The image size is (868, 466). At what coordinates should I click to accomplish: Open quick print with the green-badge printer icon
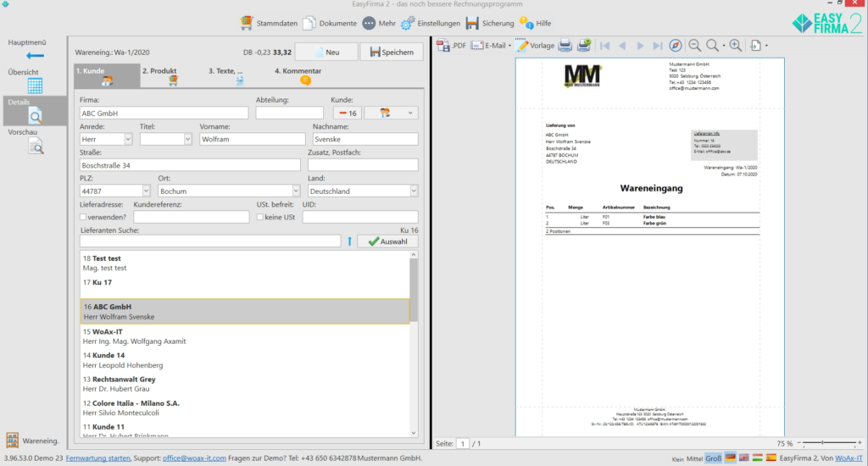pyautogui.click(x=584, y=46)
